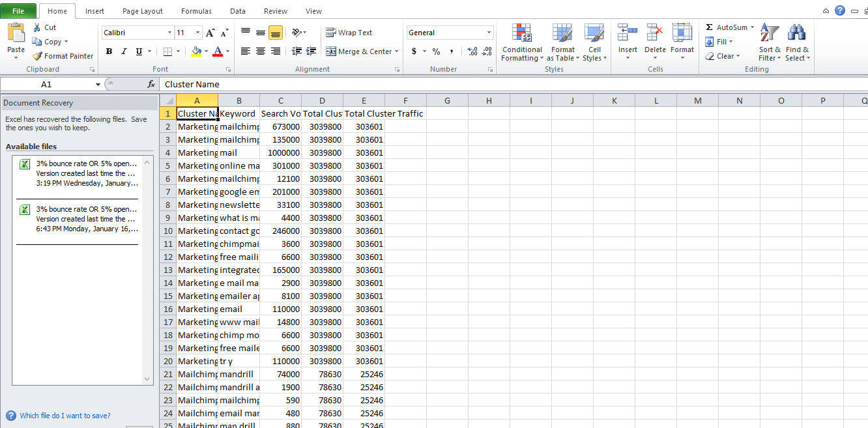Decrease font size with Shrink Font icon
This screenshot has width=868, height=428.
[224, 33]
